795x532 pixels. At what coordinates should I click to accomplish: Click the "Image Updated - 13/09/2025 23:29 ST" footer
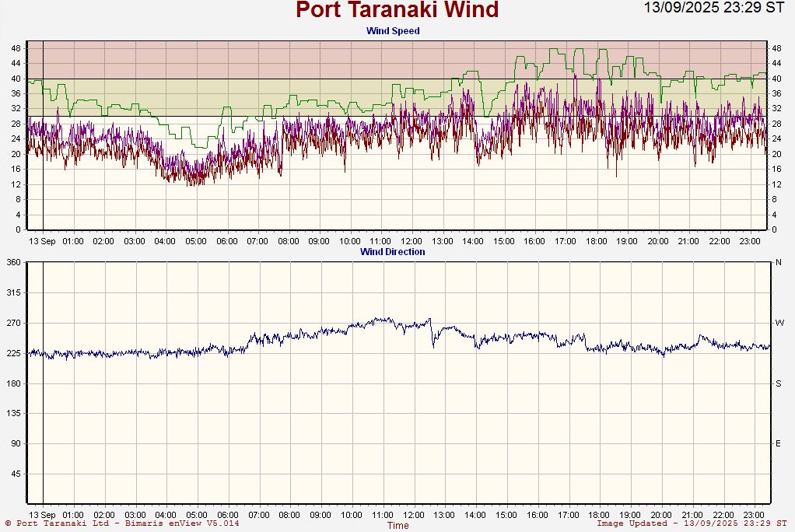[692, 523]
